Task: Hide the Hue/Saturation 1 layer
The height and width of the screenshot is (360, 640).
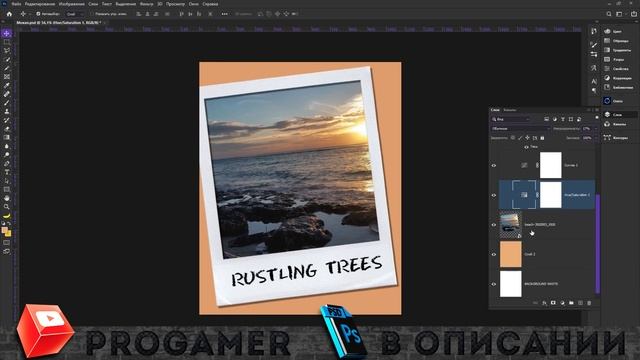Action: [493, 195]
